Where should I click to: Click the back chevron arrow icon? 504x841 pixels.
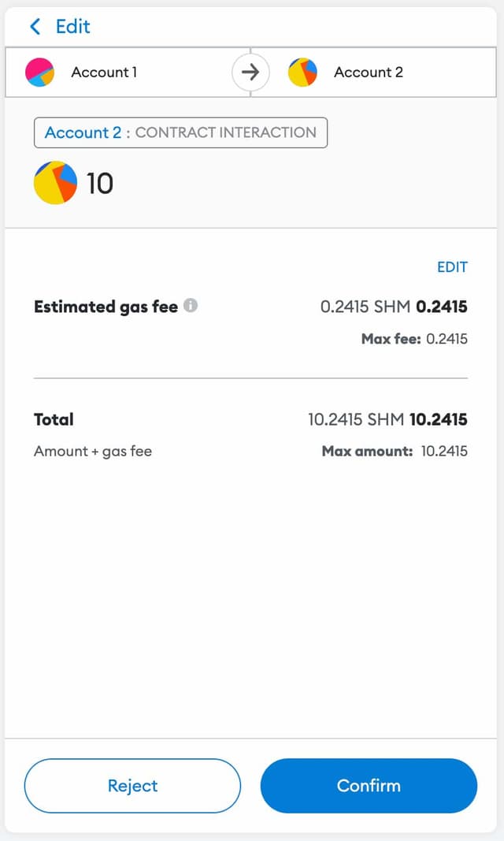click(x=35, y=27)
